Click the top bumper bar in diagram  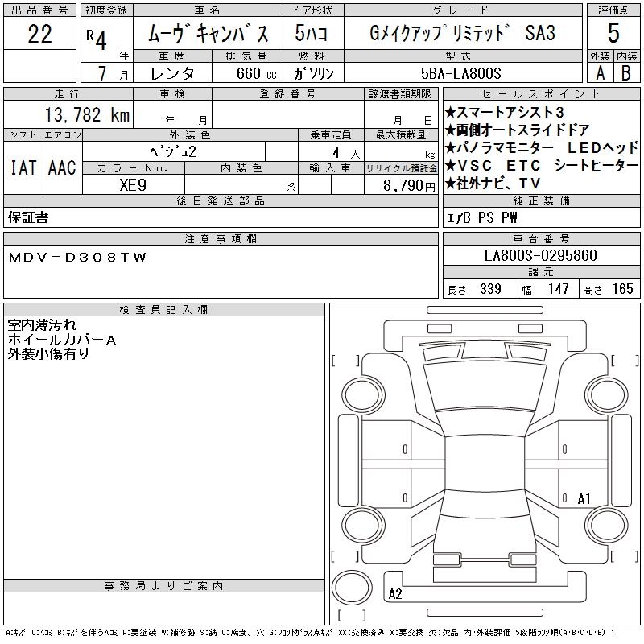[485, 310]
